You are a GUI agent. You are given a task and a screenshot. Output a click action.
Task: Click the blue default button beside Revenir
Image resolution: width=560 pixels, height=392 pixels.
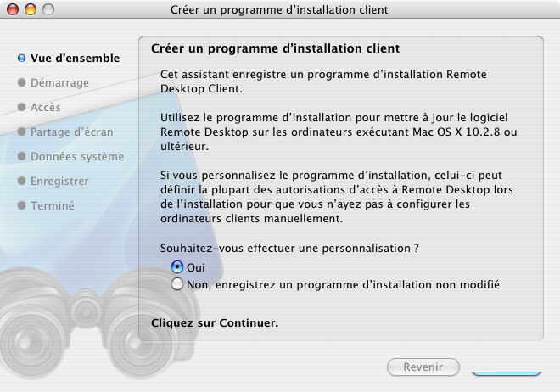pyautogui.click(x=507, y=372)
